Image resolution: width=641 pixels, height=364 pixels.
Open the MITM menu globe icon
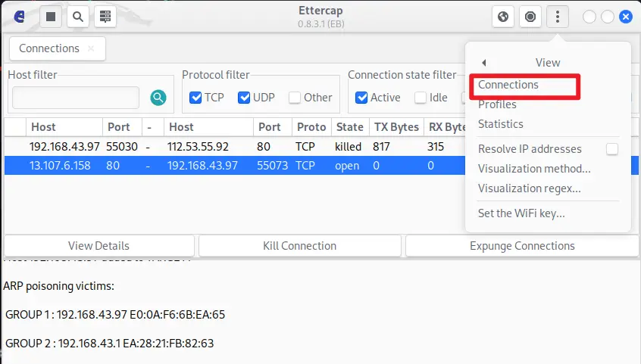pos(503,16)
